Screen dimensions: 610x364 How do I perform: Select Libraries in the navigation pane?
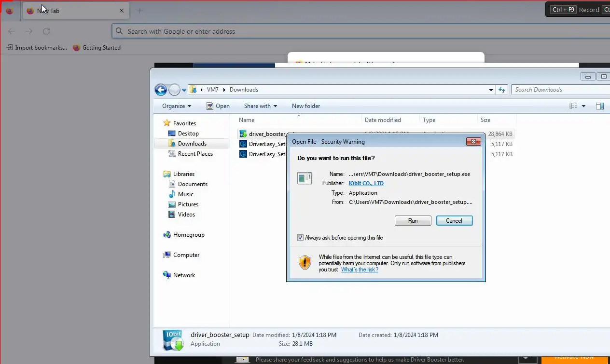[x=184, y=174]
